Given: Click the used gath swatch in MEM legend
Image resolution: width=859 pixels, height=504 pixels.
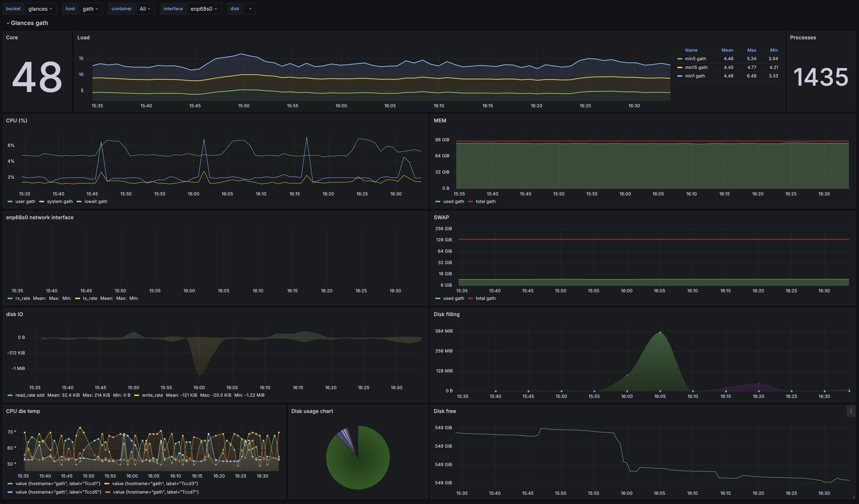Looking at the screenshot, I should 438,202.
